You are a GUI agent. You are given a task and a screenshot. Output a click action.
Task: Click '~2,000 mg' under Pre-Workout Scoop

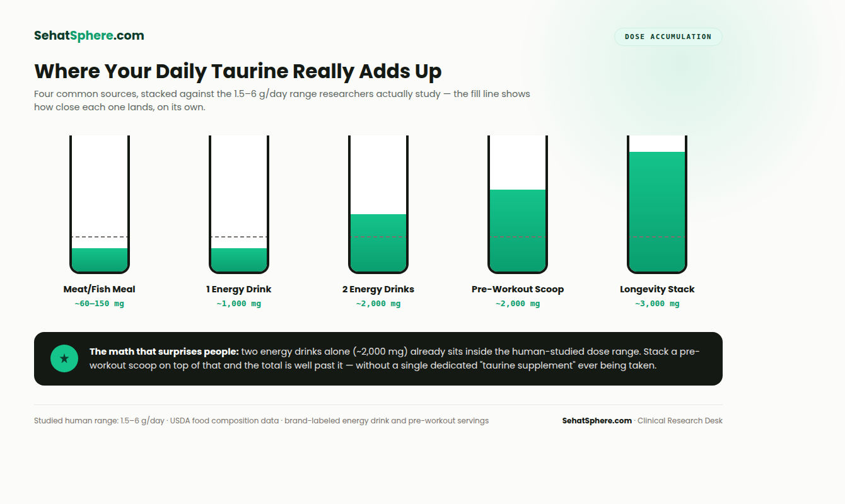(518, 304)
